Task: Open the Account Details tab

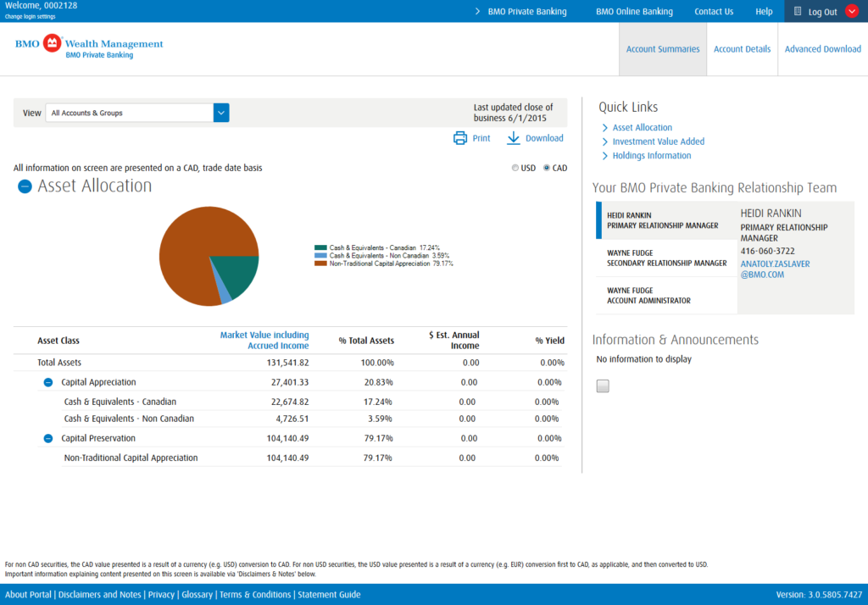Action: tap(742, 49)
